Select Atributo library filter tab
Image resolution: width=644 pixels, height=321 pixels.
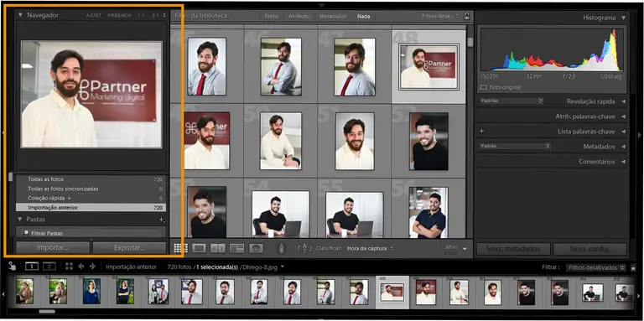[x=299, y=17]
